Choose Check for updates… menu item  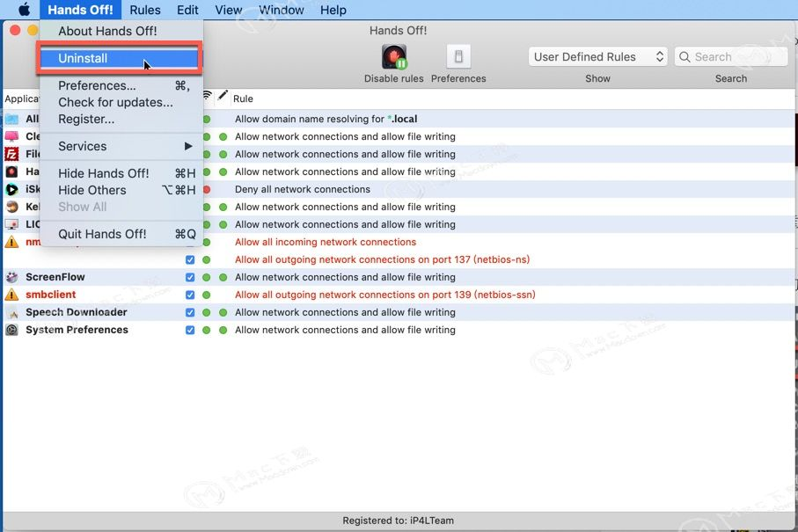tap(121, 102)
